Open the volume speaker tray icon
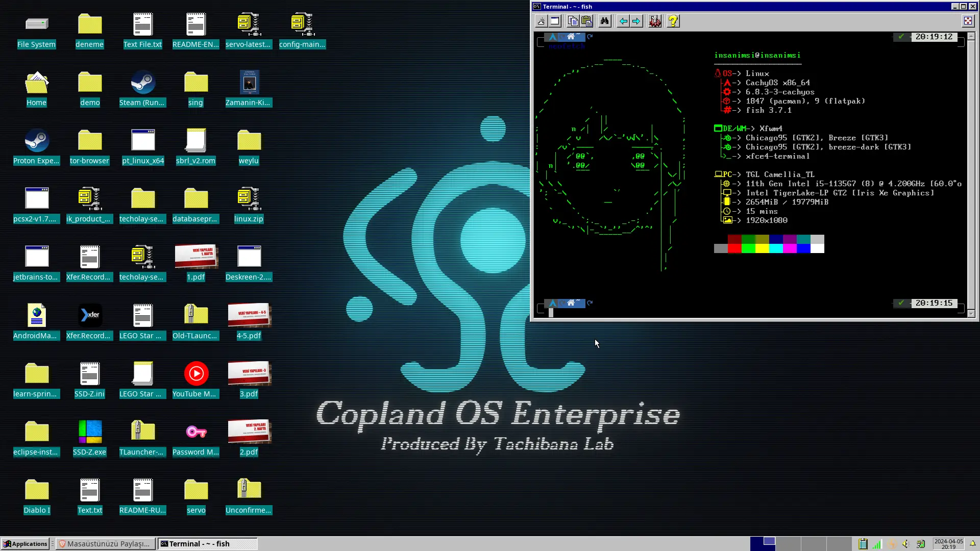This screenshot has width=980, height=551. coord(905,544)
